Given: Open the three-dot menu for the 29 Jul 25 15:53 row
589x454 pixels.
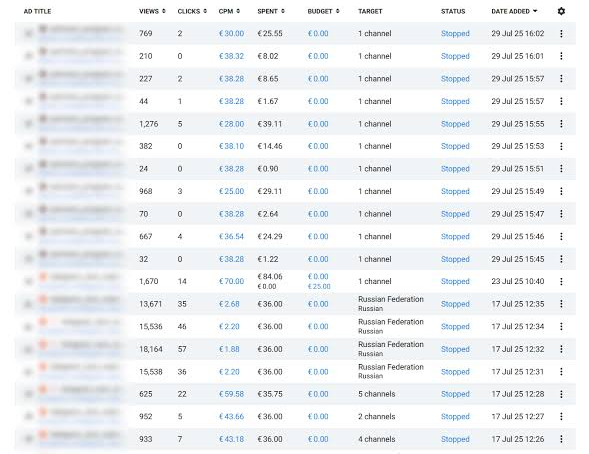Looking at the screenshot, I should tap(561, 146).
